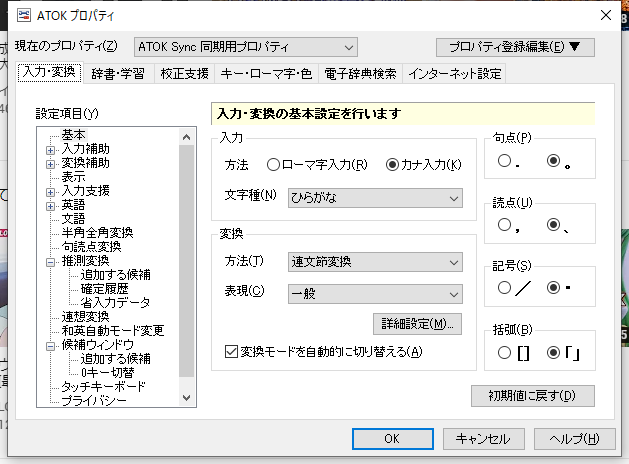
Task: Expand the 変換補助 tree node
Action: pos(51,164)
